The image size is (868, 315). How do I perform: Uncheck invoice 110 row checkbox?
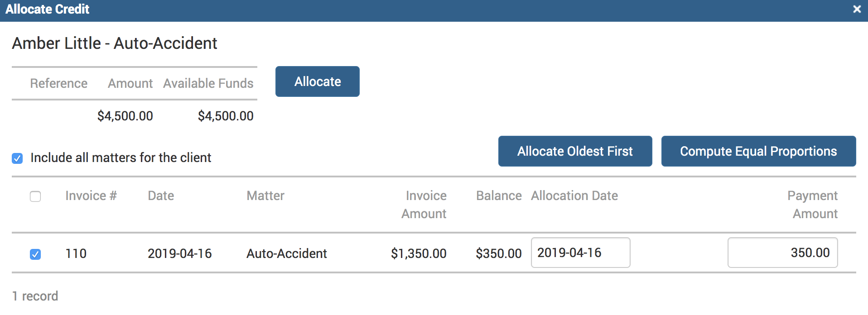click(x=35, y=254)
